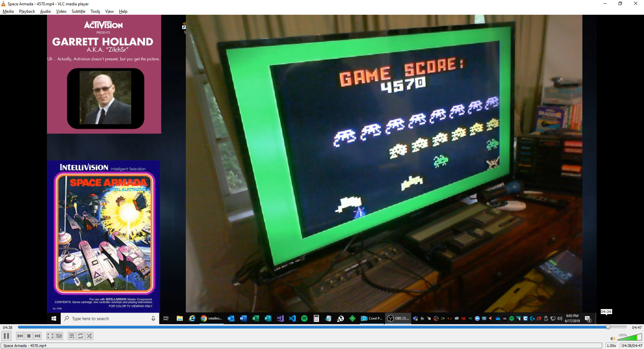
Task: Skip to next media in playlist
Action: click(x=38, y=336)
